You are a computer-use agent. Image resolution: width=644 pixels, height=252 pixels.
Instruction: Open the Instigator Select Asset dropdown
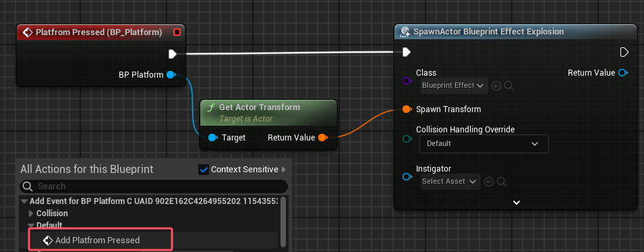coord(450,182)
